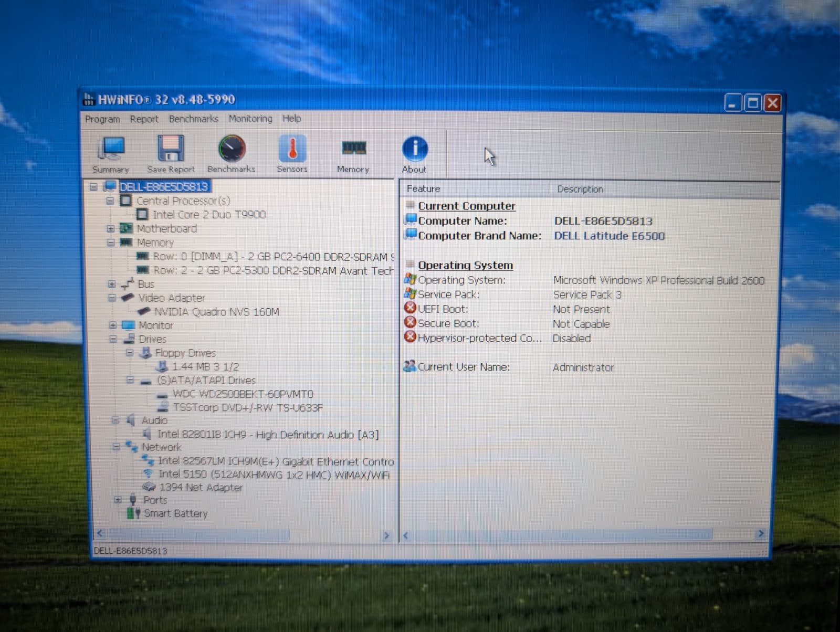Select Row: 2 Avant Tech memory entry

coord(273,270)
